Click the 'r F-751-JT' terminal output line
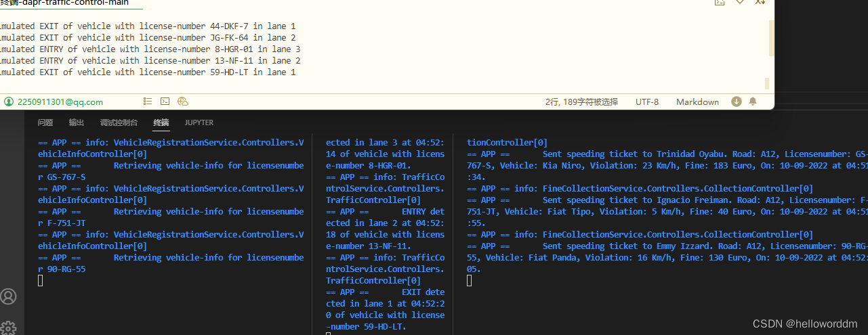The width and height of the screenshot is (868, 335). point(62,223)
